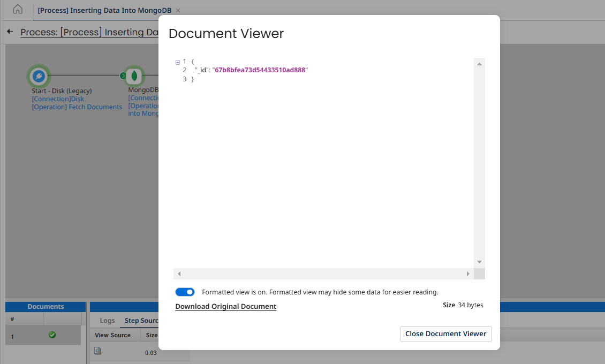Open the View Source document icon

97,351
